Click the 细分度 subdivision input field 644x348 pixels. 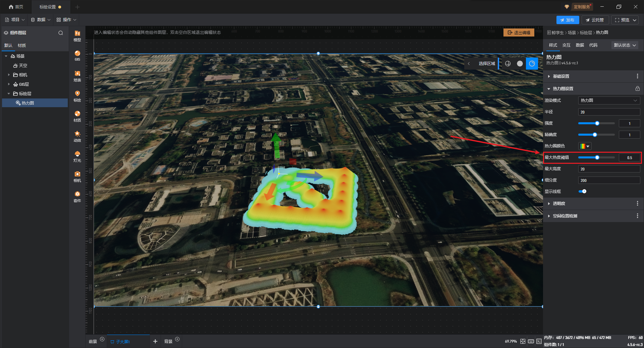tap(609, 181)
